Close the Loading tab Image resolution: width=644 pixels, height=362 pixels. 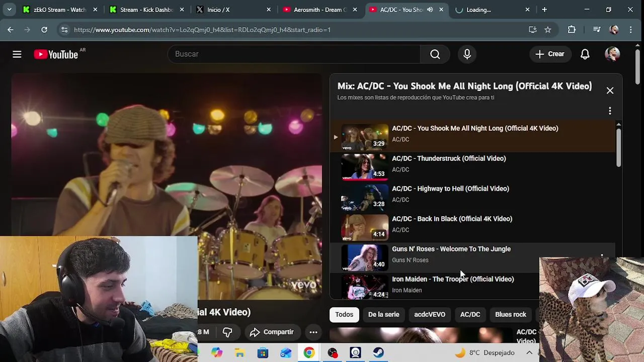click(527, 10)
